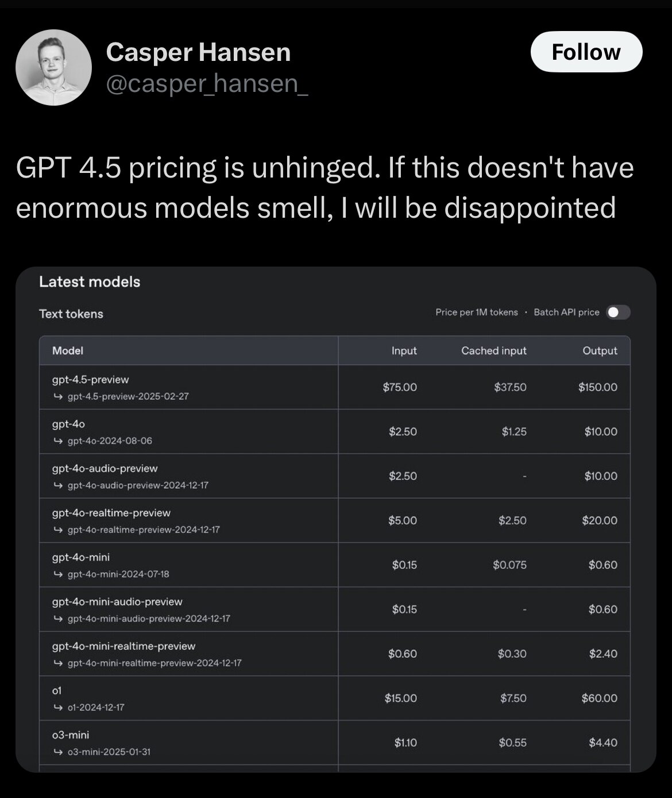The image size is (672, 798).
Task: Click the arrow icon beside gpt-4o-2024-08-06
Action: click(57, 441)
